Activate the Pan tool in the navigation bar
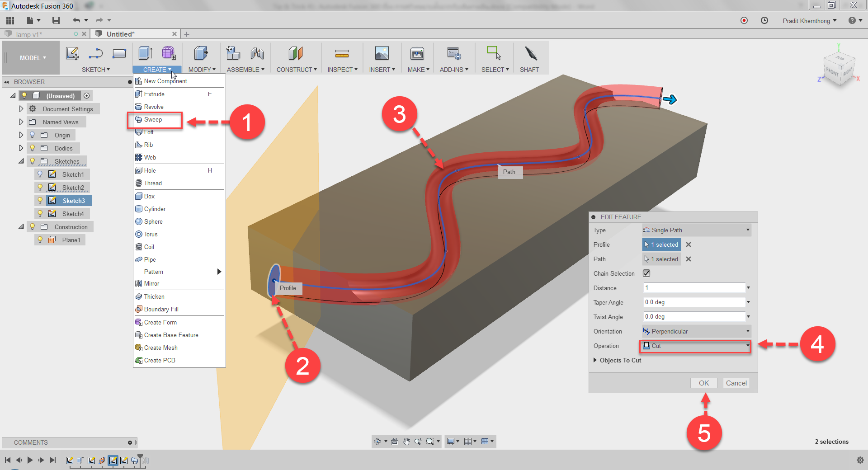Viewport: 868px width, 470px height. click(x=406, y=442)
